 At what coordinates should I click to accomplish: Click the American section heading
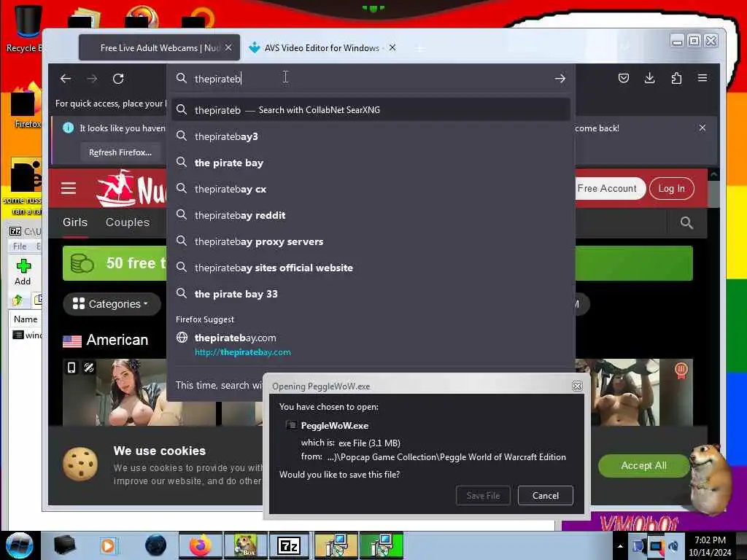(117, 340)
